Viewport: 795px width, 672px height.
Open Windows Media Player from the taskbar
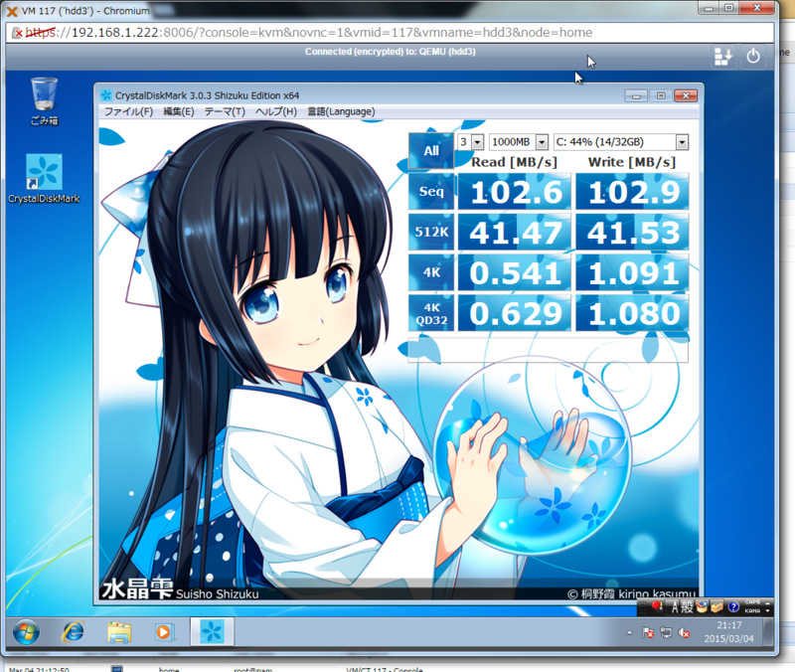pyautogui.click(x=163, y=632)
